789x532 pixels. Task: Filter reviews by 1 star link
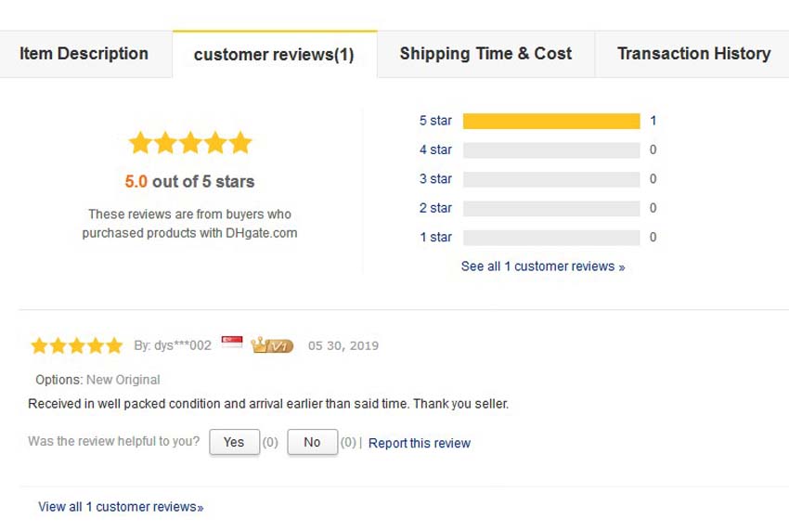(435, 237)
